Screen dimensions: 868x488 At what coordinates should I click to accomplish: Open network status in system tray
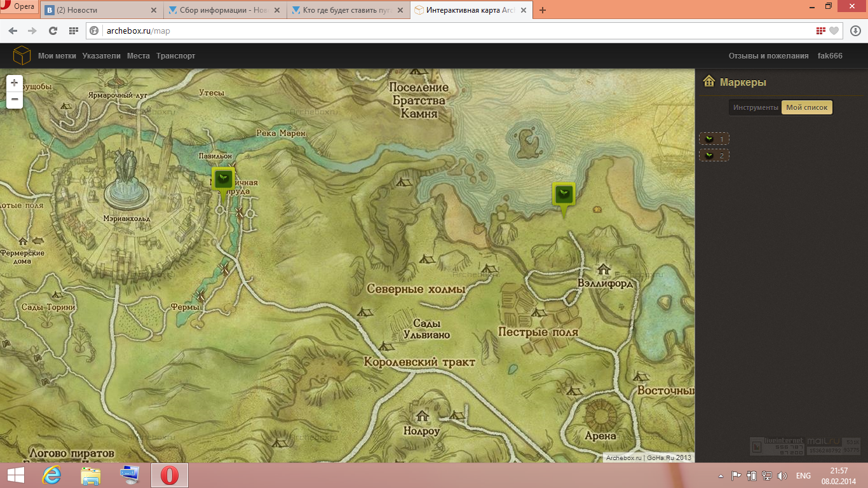[x=767, y=476]
